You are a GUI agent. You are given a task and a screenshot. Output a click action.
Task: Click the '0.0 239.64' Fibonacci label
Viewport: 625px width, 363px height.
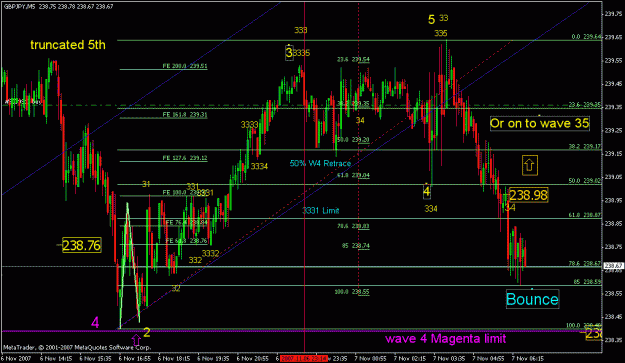(x=586, y=37)
